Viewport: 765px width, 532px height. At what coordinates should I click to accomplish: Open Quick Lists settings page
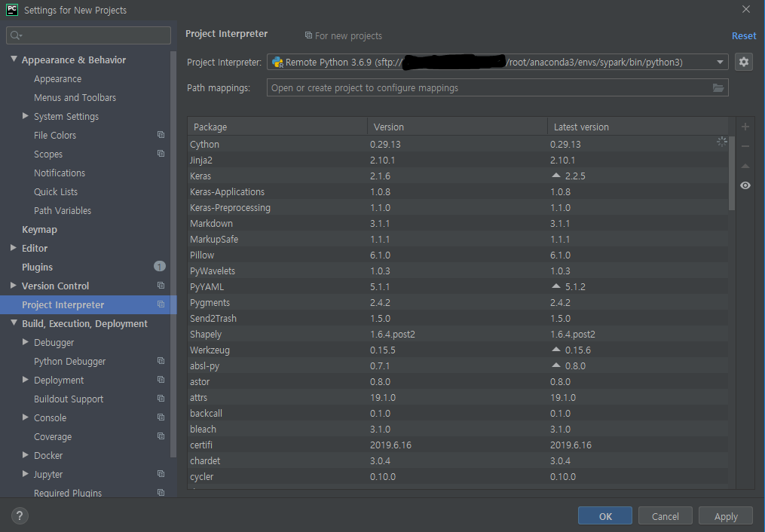click(56, 191)
